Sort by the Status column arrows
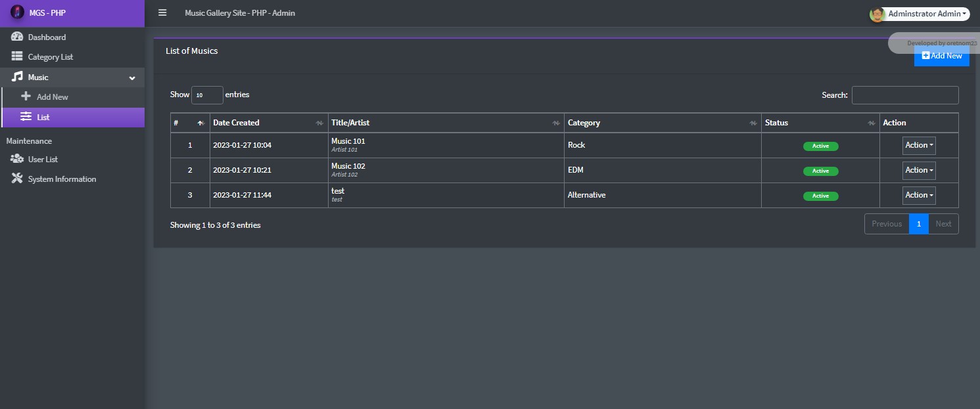 point(872,123)
